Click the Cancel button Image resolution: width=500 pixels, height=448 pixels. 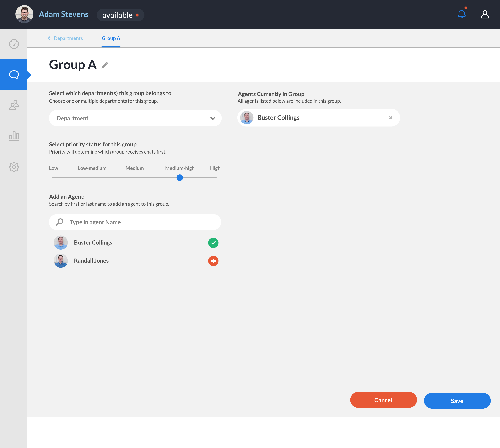[383, 400]
